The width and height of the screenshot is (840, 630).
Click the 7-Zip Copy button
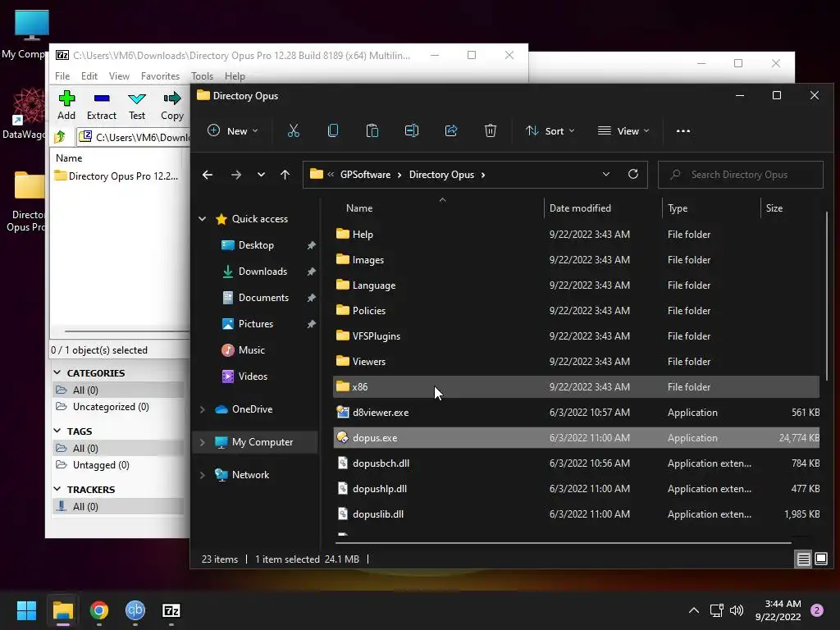coord(172,106)
